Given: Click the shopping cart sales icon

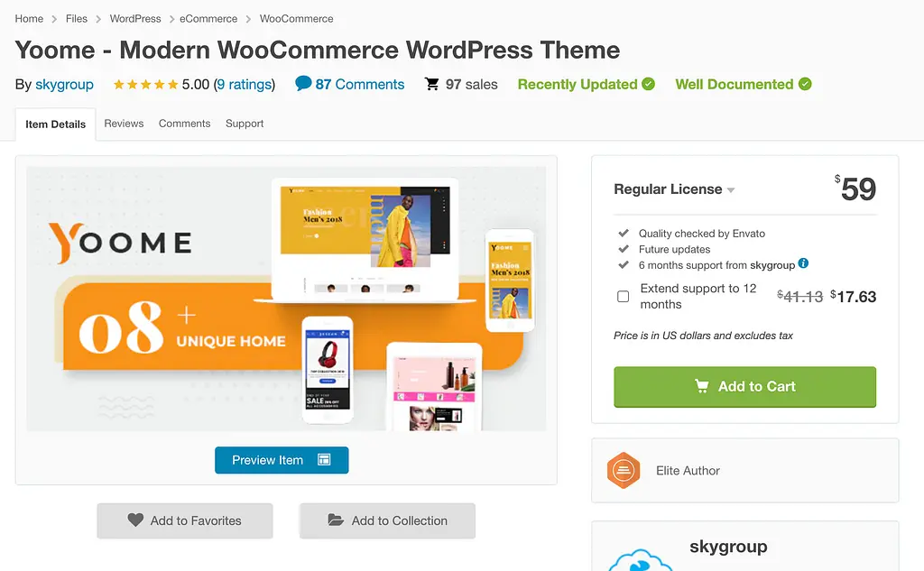Looking at the screenshot, I should click(x=432, y=84).
